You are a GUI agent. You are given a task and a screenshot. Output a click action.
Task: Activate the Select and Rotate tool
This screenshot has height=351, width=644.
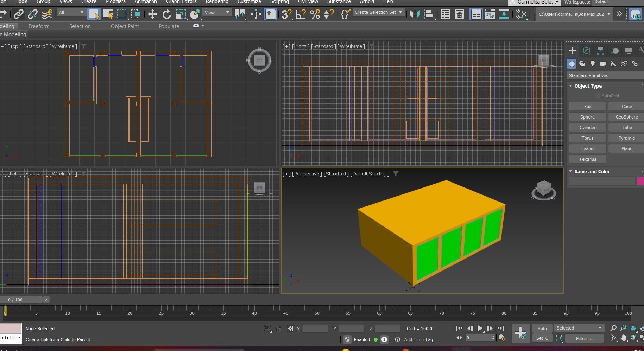pos(166,14)
